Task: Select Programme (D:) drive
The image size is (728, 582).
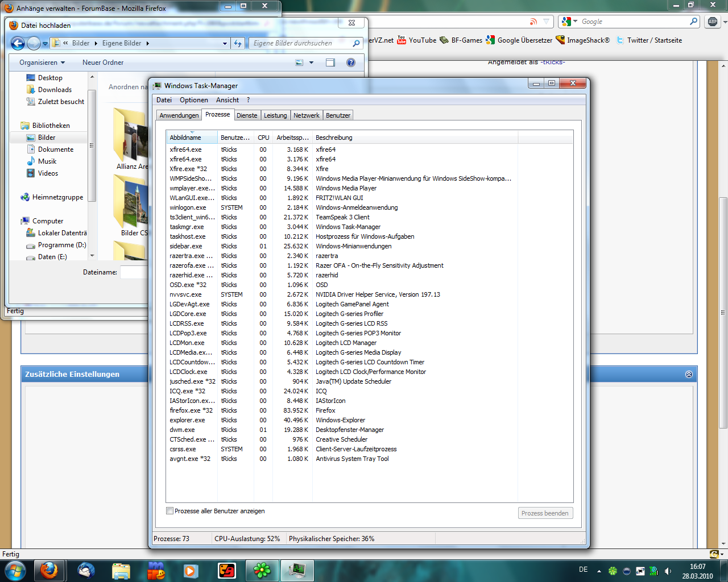Action: pyautogui.click(x=56, y=245)
